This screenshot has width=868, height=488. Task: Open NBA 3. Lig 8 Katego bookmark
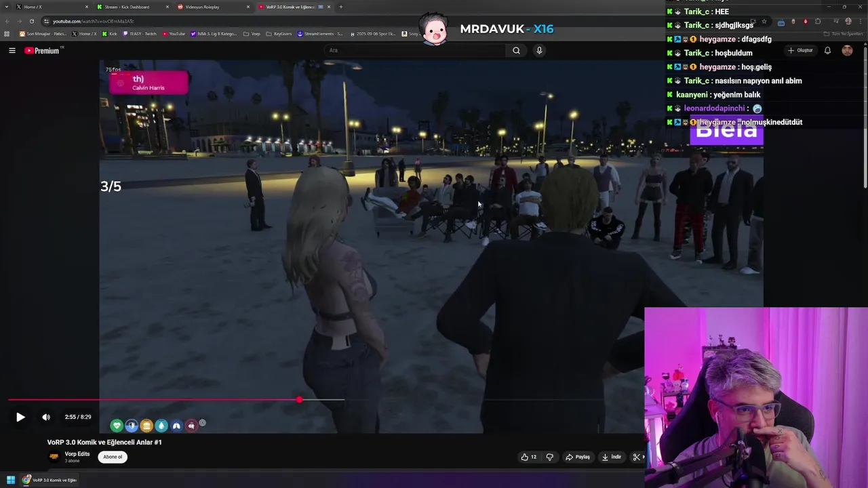click(x=214, y=33)
